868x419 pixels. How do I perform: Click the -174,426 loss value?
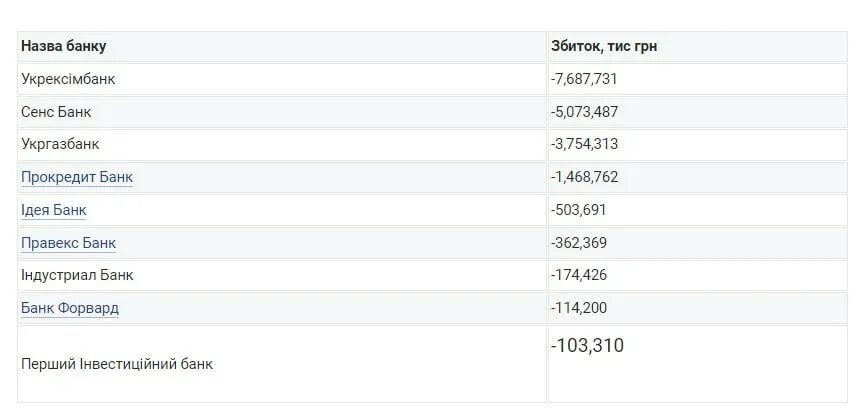coord(578,275)
